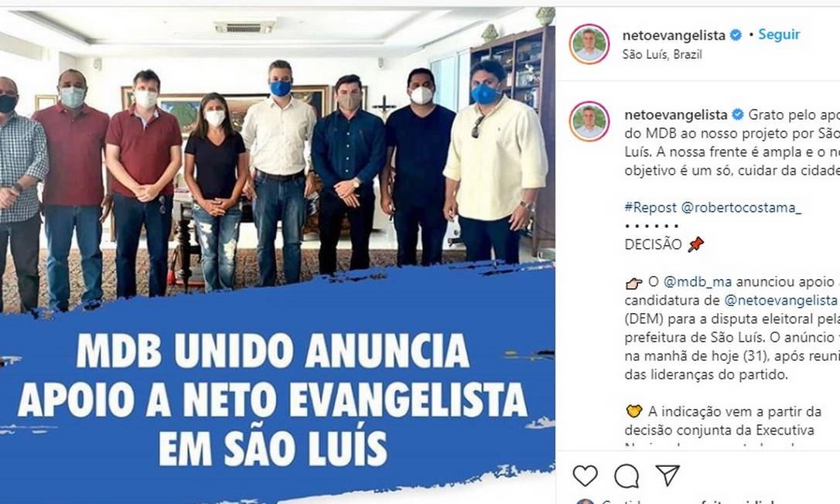Open the netoevangelista username in the header
The width and height of the screenshot is (840, 504).
click(x=674, y=36)
